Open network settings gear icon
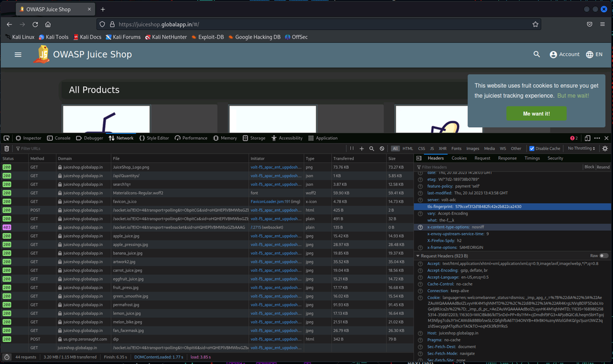613x364 pixels. 605,149
